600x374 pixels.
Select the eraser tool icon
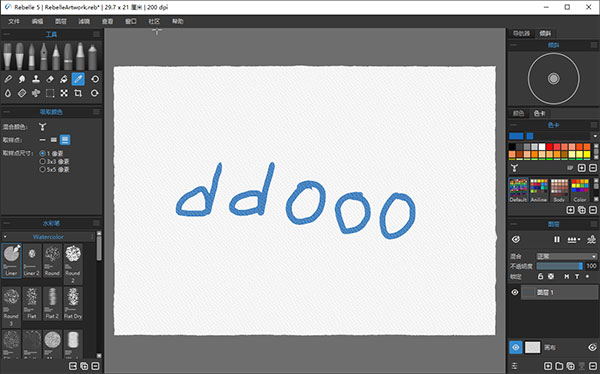(50, 79)
